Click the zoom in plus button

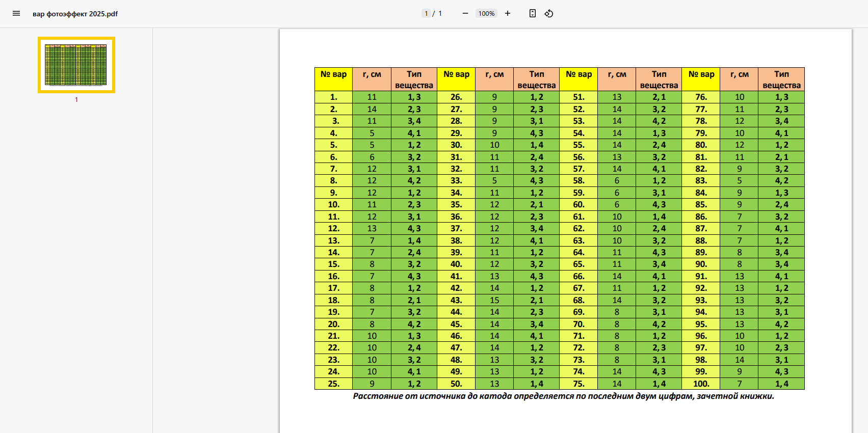click(508, 14)
